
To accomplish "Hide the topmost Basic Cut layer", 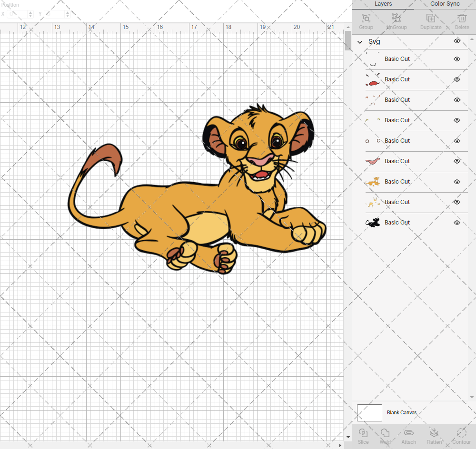I will point(456,59).
